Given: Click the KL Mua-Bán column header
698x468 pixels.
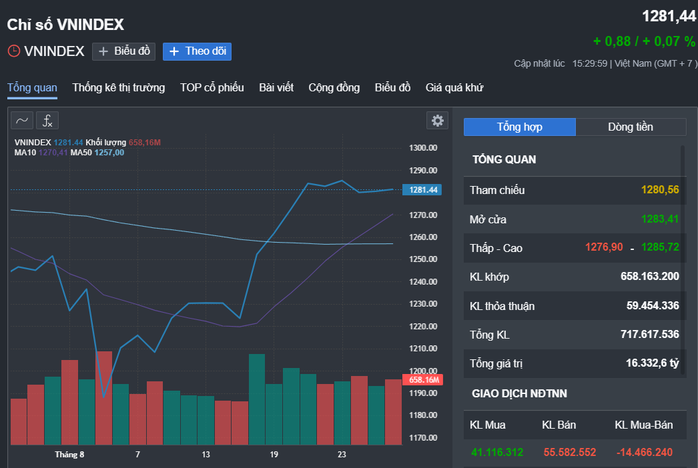Looking at the screenshot, I should click(644, 425).
